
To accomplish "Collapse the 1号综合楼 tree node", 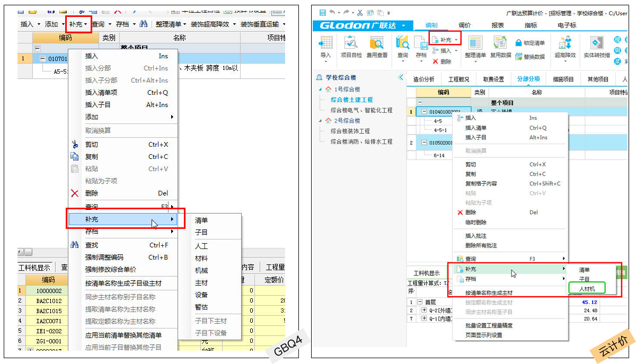I will coord(320,90).
